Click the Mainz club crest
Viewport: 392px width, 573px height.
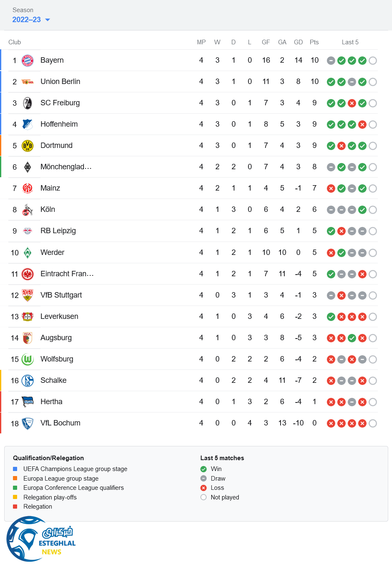[x=28, y=188]
